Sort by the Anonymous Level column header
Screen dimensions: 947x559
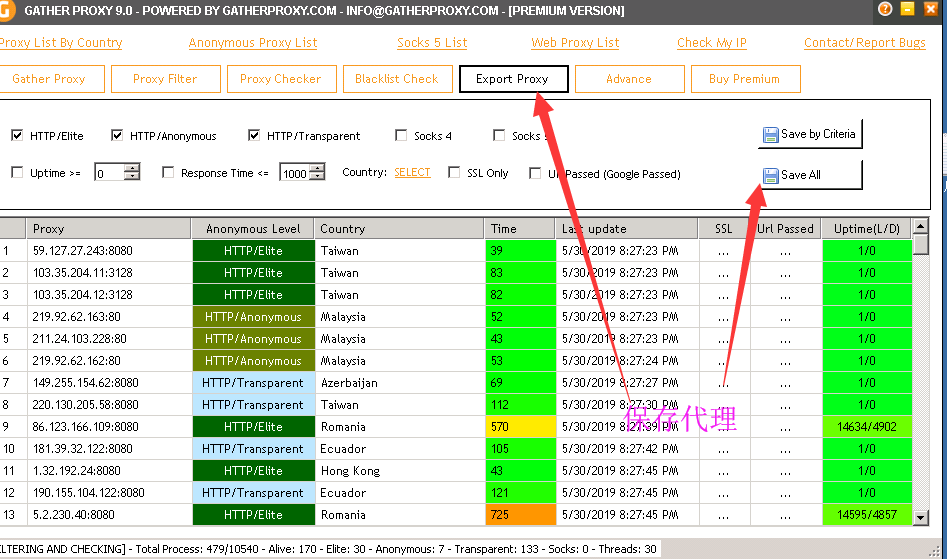tap(252, 229)
